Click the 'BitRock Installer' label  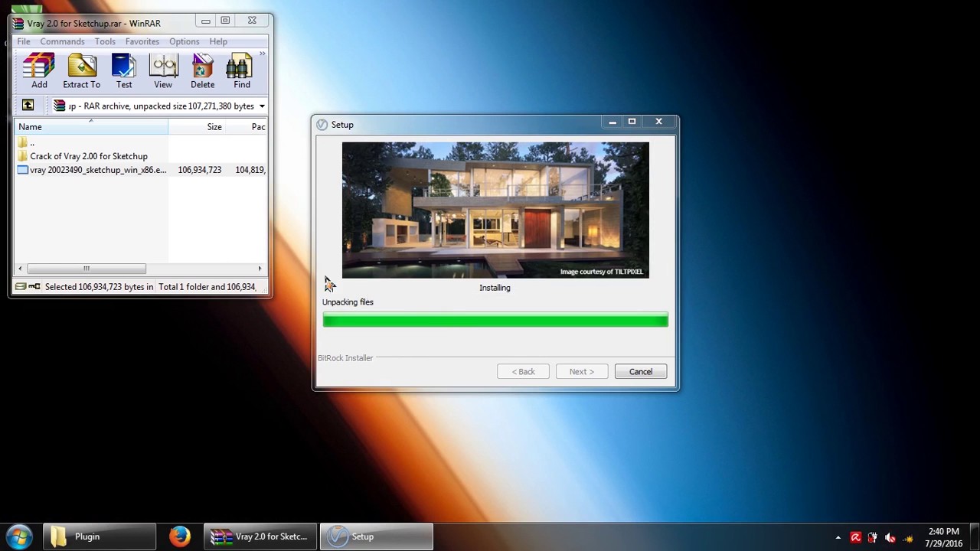coord(345,358)
